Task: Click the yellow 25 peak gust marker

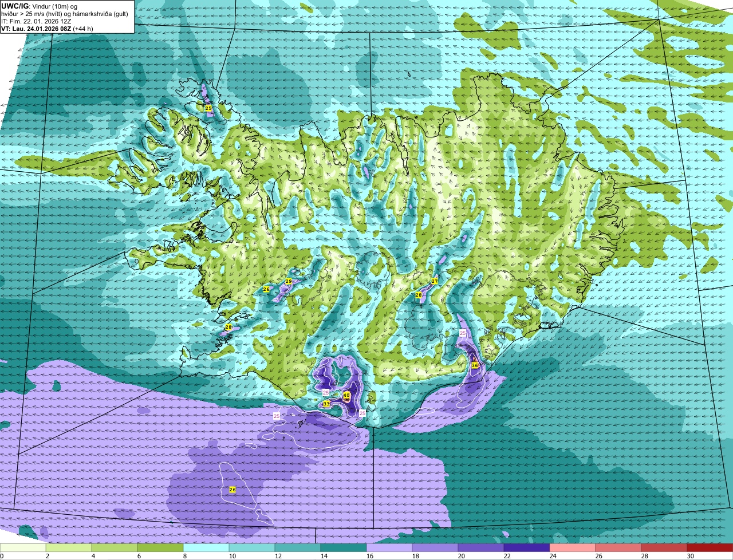Action: pyautogui.click(x=208, y=108)
